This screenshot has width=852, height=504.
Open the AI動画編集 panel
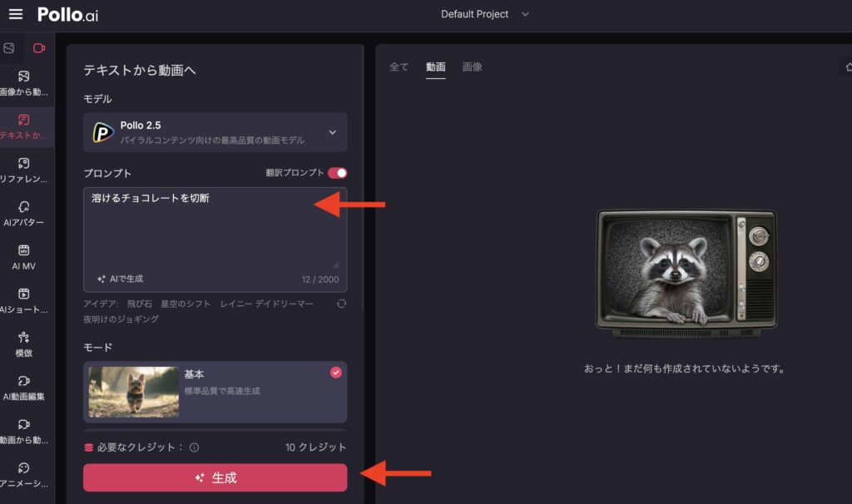25,385
